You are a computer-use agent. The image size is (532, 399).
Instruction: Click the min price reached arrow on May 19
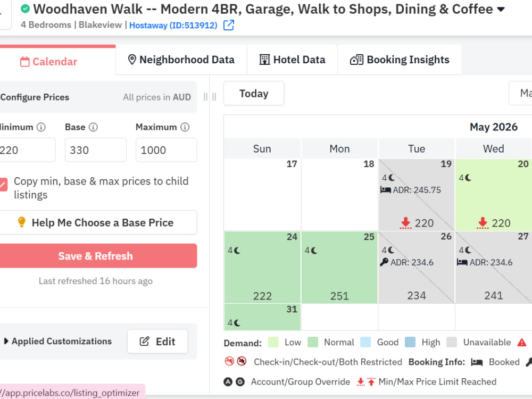point(405,223)
